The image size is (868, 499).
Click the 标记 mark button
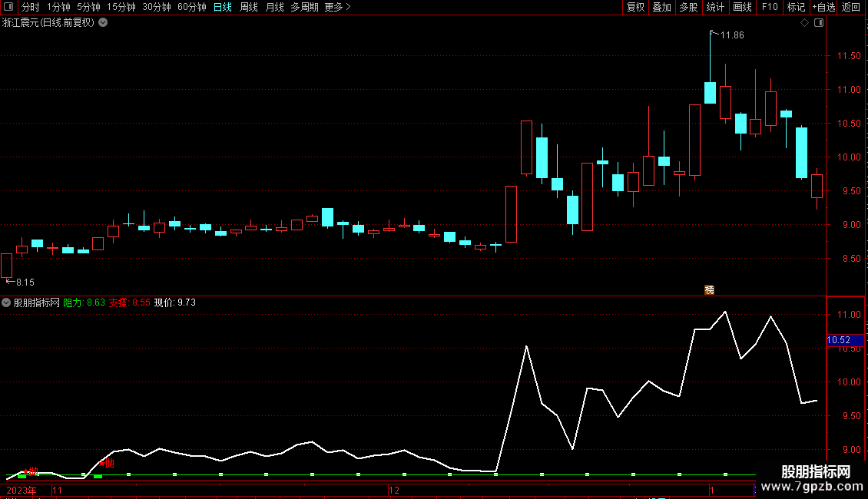pos(796,7)
